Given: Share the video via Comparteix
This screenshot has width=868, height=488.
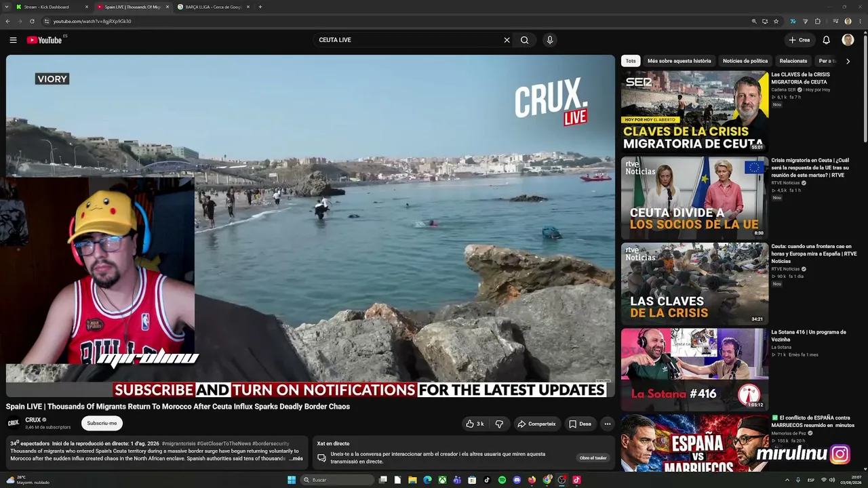Looking at the screenshot, I should (536, 424).
